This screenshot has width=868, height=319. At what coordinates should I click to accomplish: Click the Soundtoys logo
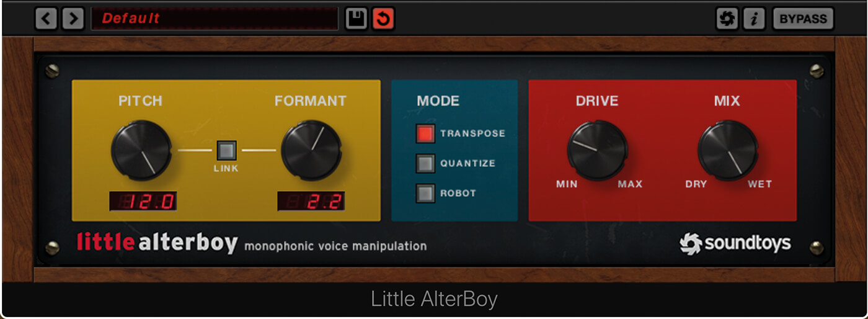click(735, 243)
